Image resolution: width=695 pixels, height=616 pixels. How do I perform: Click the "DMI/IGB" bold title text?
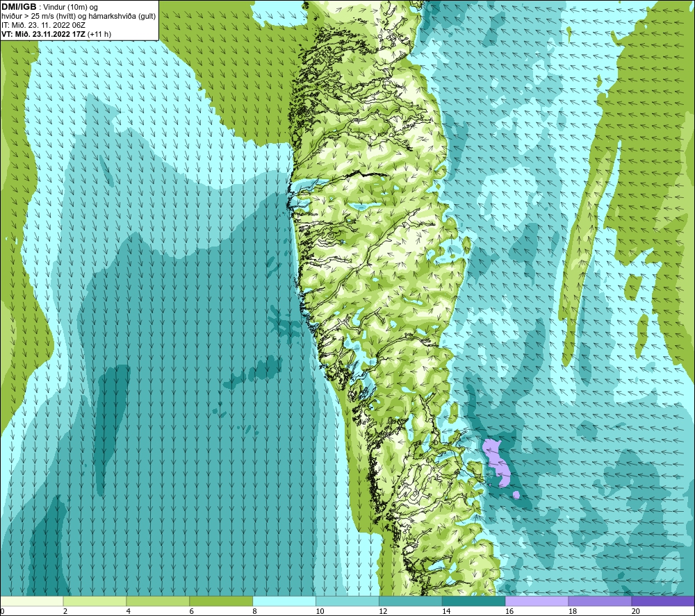point(19,7)
